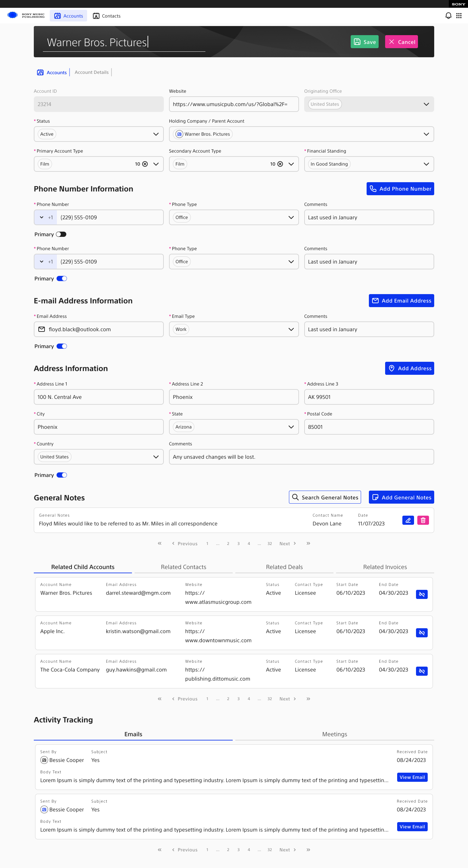
Task: Toggle Primary switch for address
Action: pos(62,475)
